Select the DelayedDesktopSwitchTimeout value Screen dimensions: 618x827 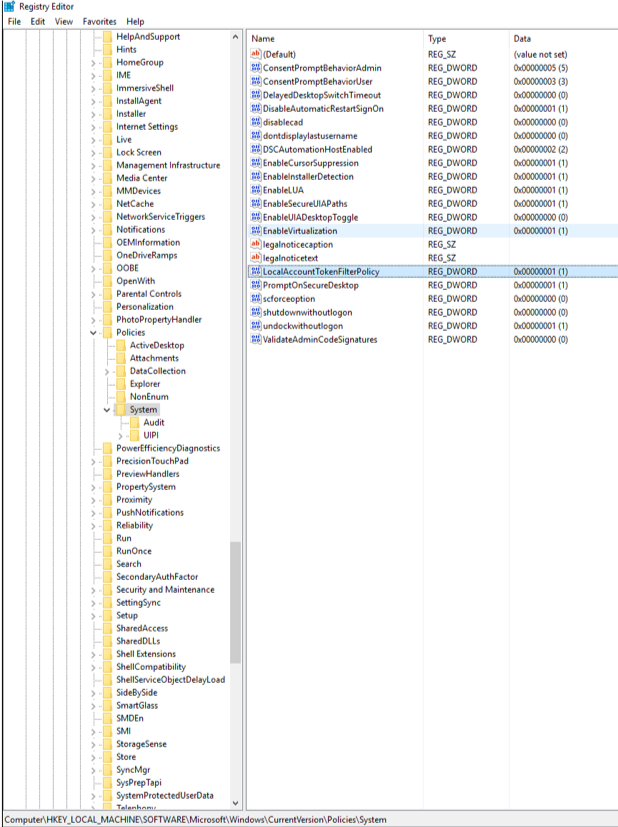(322, 95)
